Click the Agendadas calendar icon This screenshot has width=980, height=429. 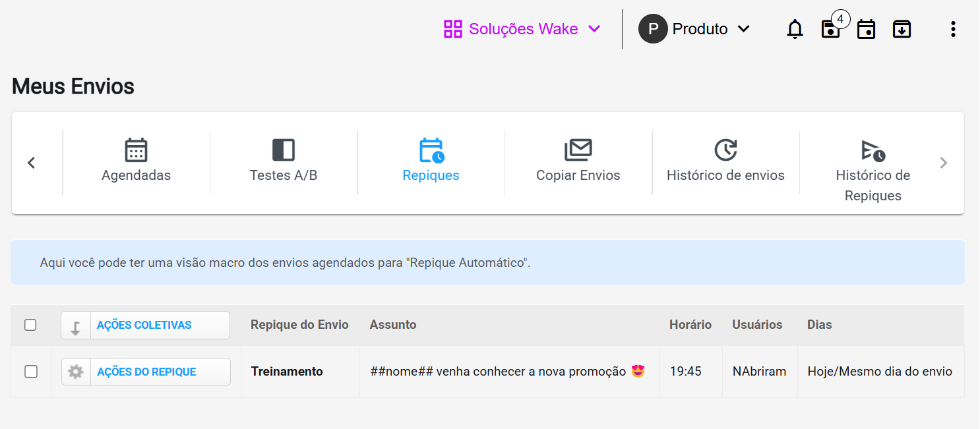[x=136, y=150]
